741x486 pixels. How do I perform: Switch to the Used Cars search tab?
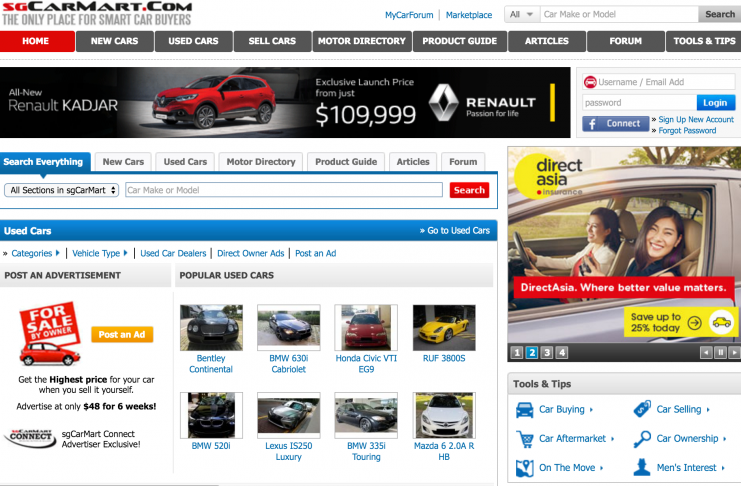(x=185, y=162)
